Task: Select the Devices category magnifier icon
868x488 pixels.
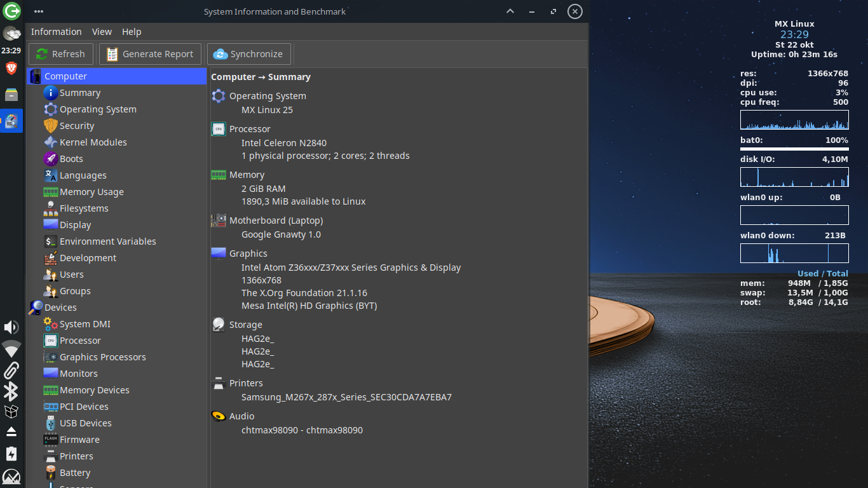Action: 36,308
